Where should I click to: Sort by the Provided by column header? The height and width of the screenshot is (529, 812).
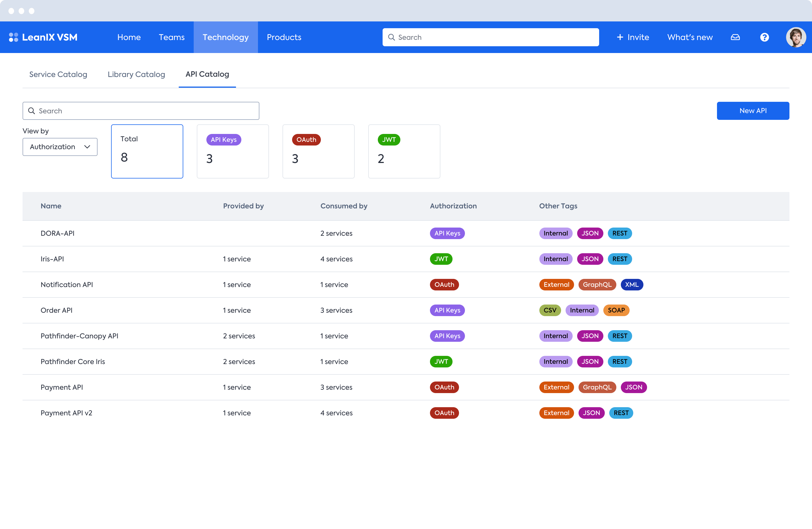click(243, 206)
